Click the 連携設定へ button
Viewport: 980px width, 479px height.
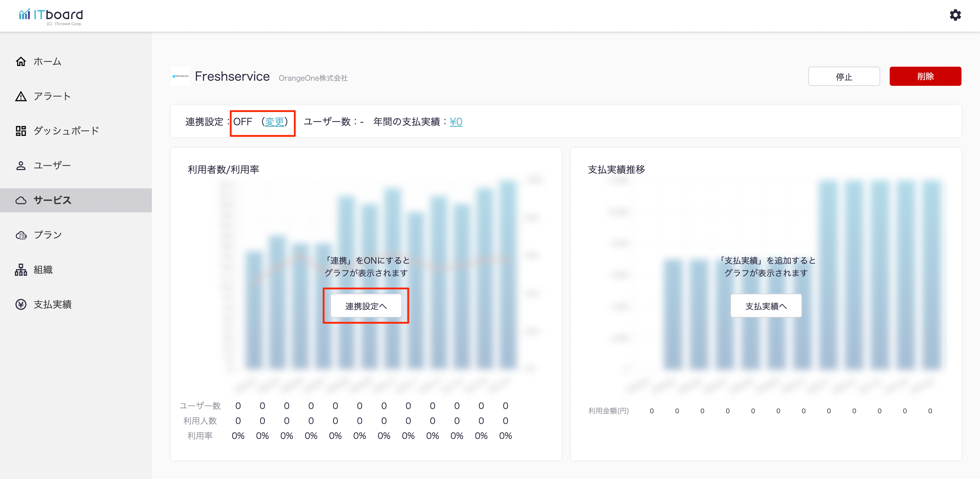(x=366, y=306)
